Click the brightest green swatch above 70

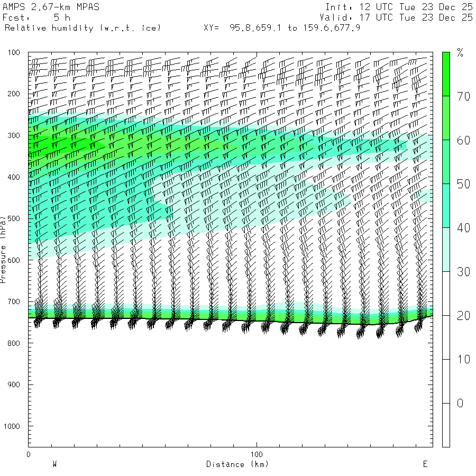(446, 74)
